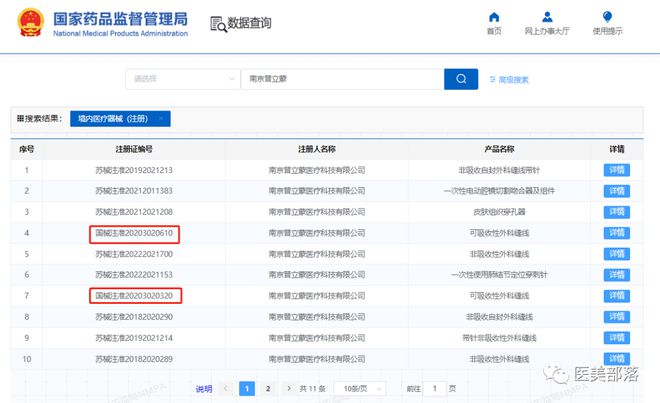Click product 一次性电动腔镜切割吻合器及组件
The height and width of the screenshot is (403, 660).
[499, 191]
